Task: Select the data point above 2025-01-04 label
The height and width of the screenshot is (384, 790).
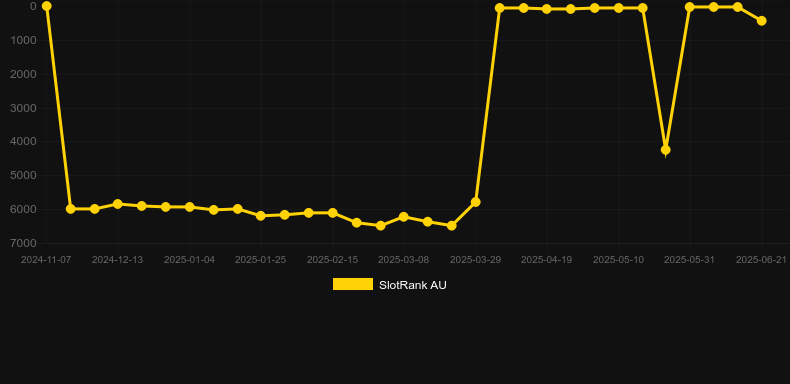Action: tap(189, 207)
